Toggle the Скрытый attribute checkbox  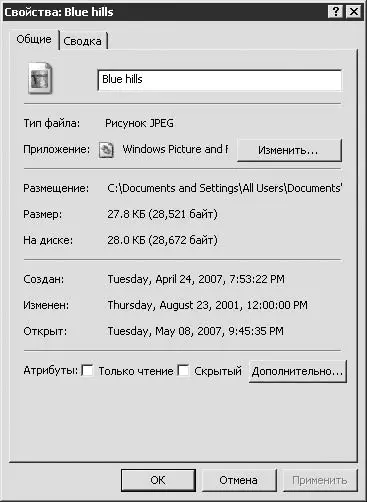[183, 370]
